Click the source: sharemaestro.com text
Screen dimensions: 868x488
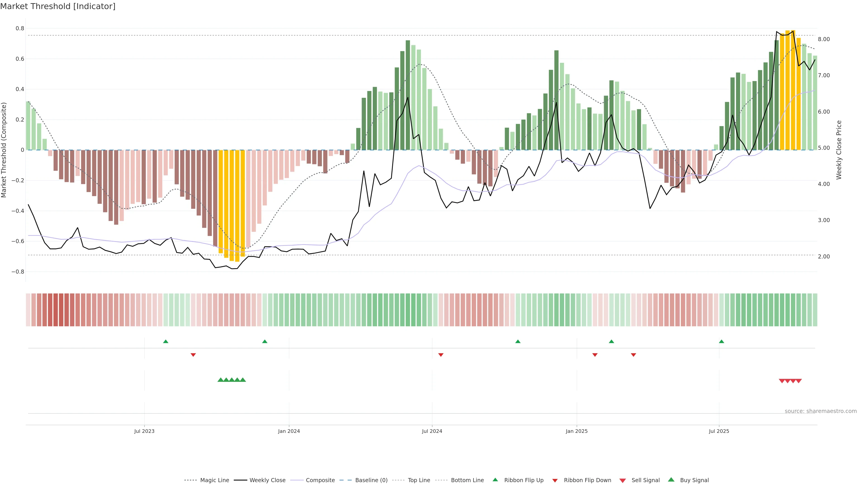[821, 411]
